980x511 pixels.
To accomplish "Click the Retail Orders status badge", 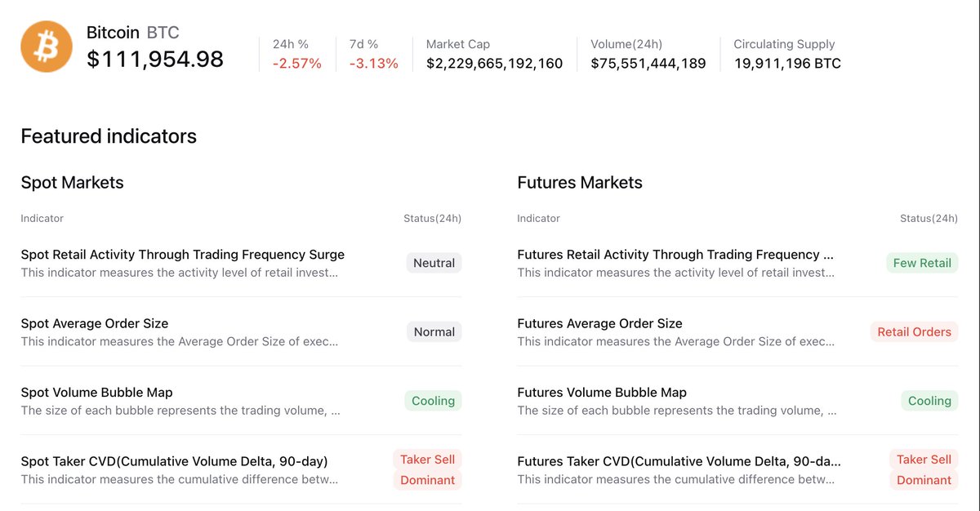I will tap(914, 331).
